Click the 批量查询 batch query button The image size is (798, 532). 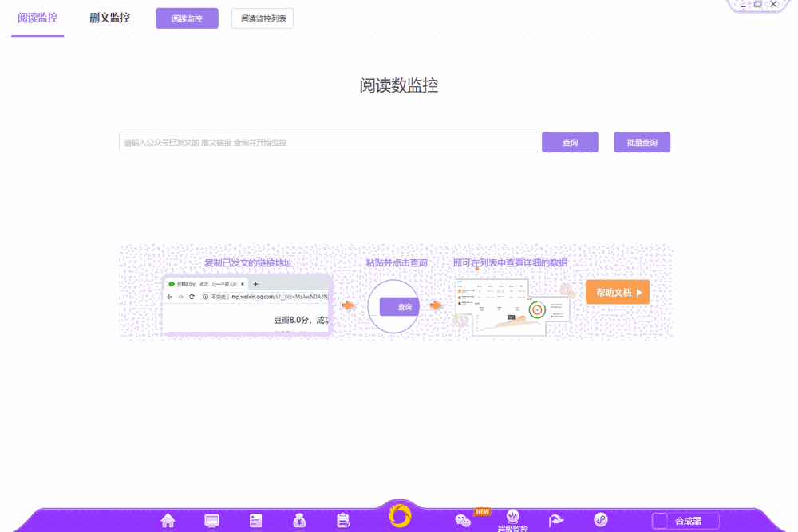point(642,141)
